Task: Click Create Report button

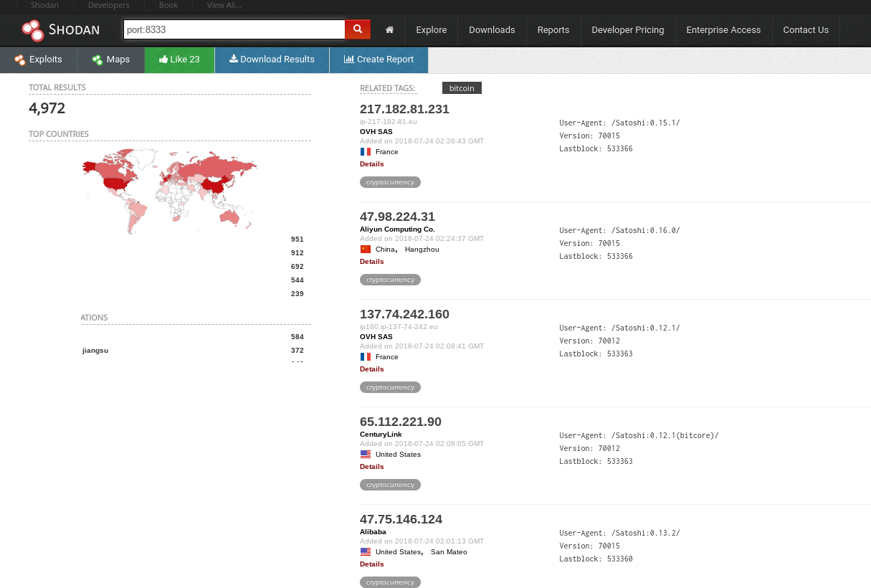Action: (x=379, y=60)
